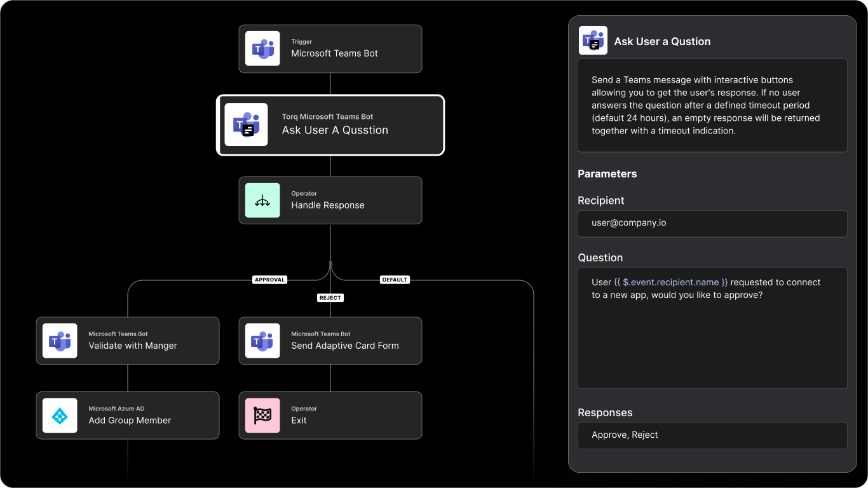The width and height of the screenshot is (868, 488).
Task: Click the Teams icon on the Trigger node
Action: (x=262, y=49)
